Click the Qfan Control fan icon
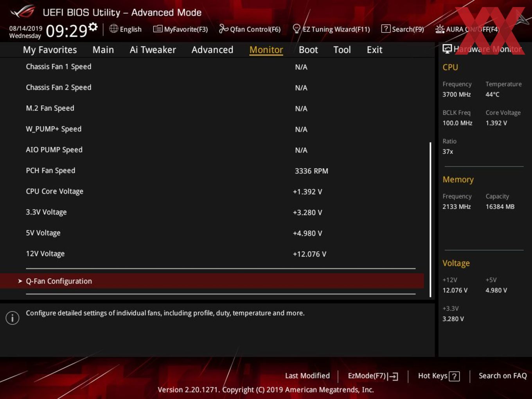Viewport: 532px width, 399px height. [x=223, y=29]
